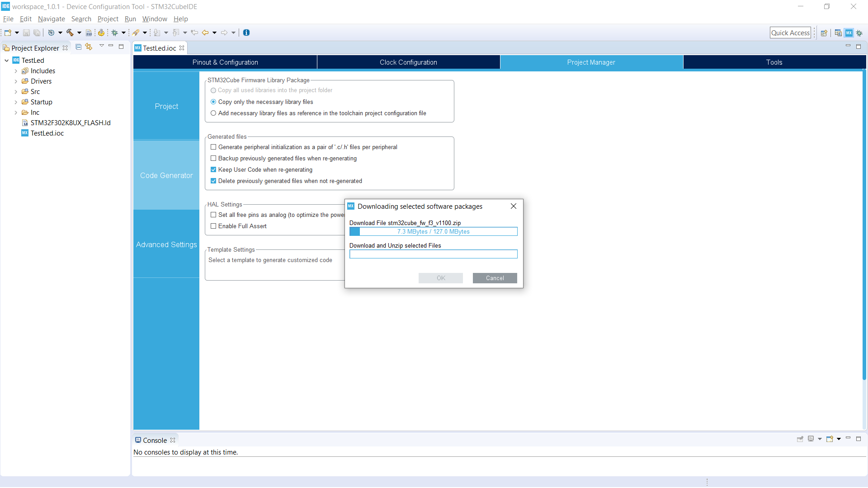Open Project Explorer View Menu triangle
Viewport: 868px width, 488px height.
[102, 46]
